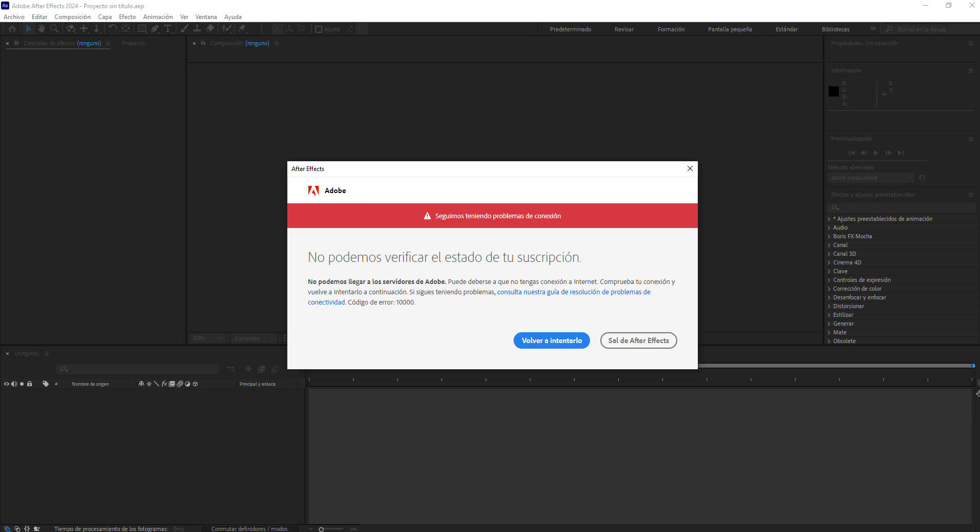
Task: Select the Puppet Pin tool
Action: coord(241,29)
